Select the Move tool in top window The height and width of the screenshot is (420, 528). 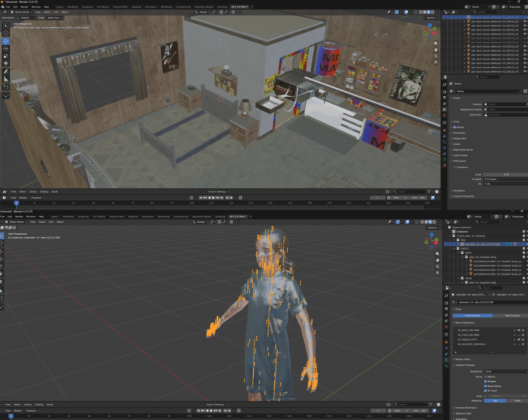[x=6, y=41]
